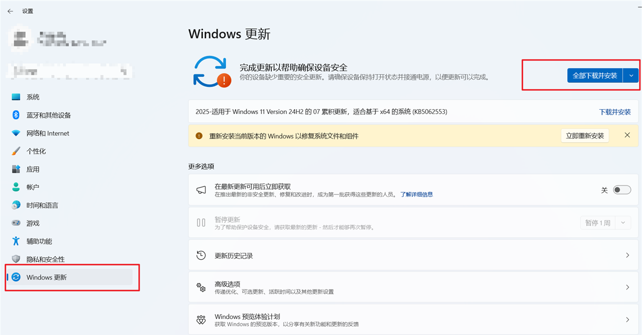Click the large update status warning icon
The width and height of the screenshot is (644, 335).
coord(212,72)
